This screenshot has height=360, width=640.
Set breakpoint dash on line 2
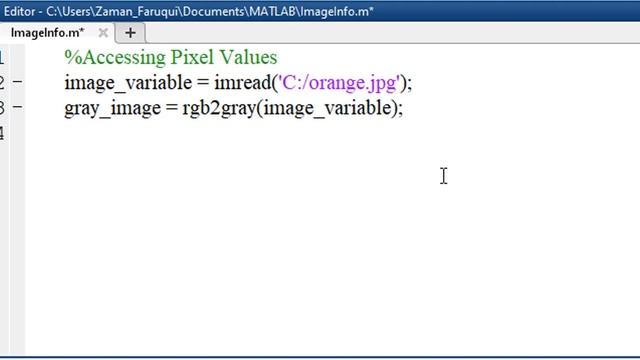18,82
